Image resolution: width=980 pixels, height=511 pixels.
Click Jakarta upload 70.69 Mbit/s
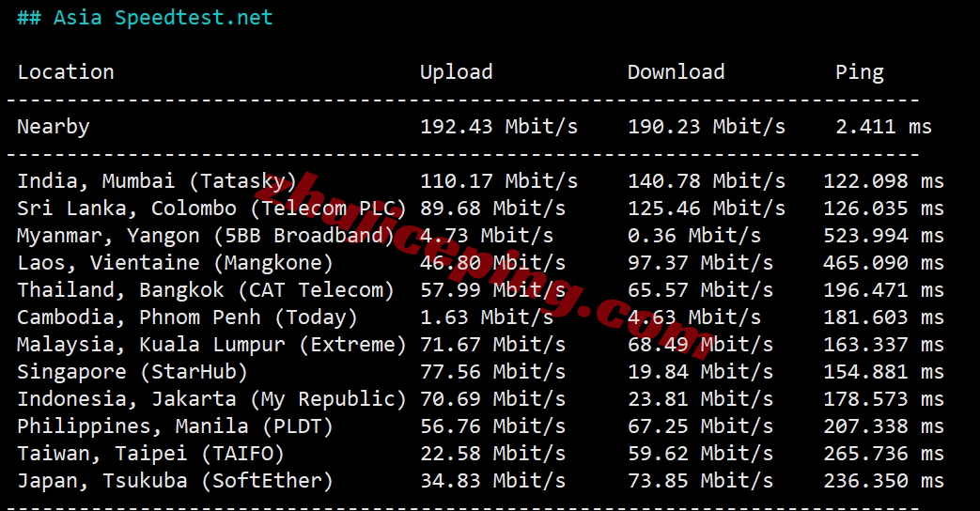point(492,399)
